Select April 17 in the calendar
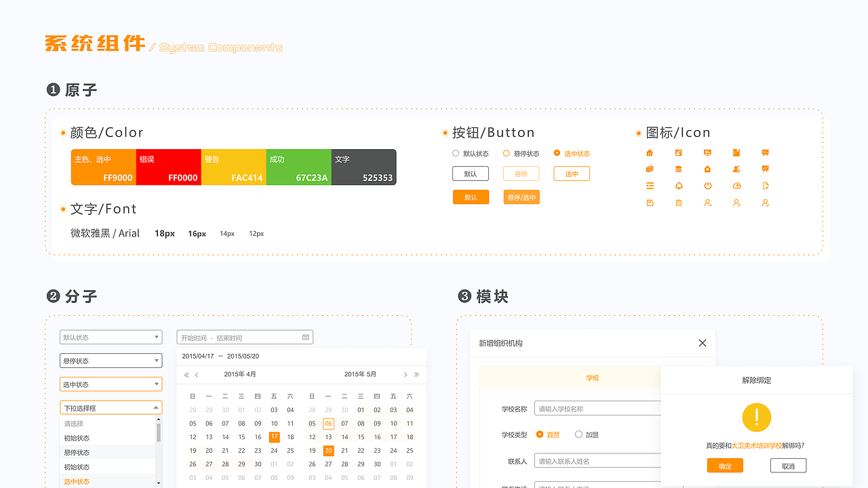868x488 pixels. click(x=274, y=437)
